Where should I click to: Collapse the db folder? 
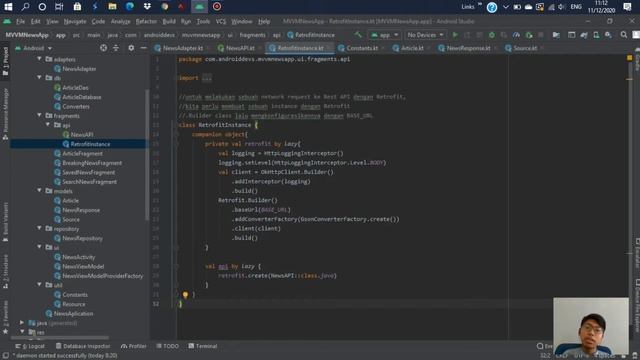click(40, 78)
